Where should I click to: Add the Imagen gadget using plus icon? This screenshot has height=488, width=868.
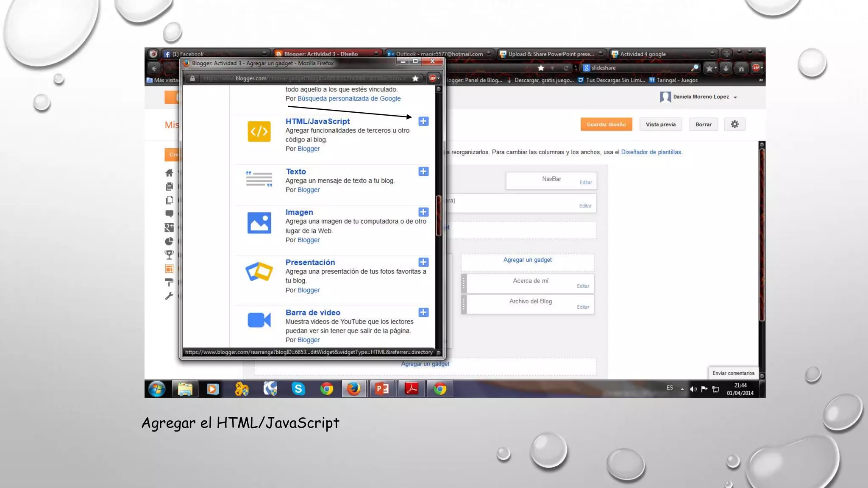click(423, 212)
